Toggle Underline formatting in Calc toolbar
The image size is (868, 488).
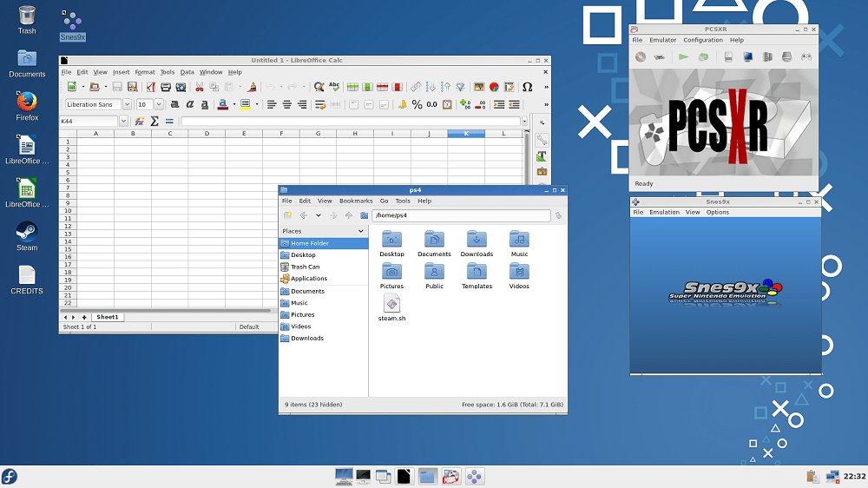[x=205, y=104]
